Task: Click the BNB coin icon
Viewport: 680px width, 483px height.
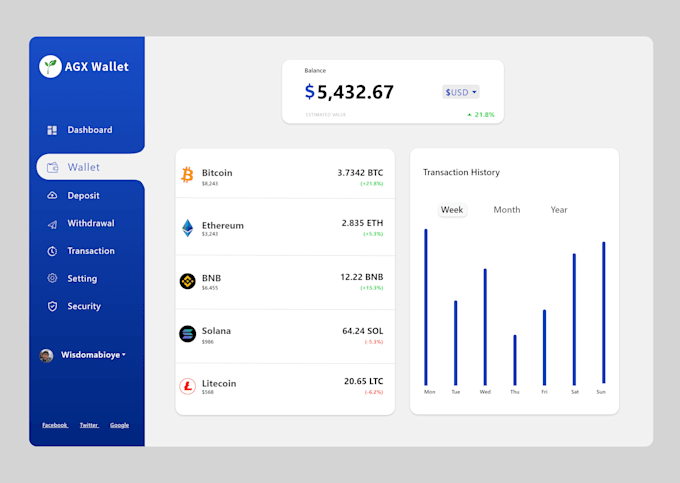Action: tap(187, 281)
